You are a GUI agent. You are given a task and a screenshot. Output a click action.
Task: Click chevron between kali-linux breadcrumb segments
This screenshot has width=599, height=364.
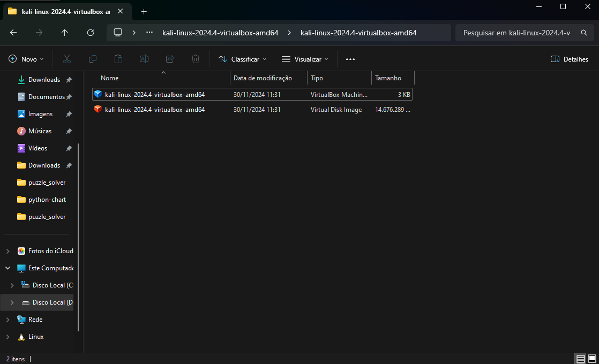pyautogui.click(x=289, y=33)
